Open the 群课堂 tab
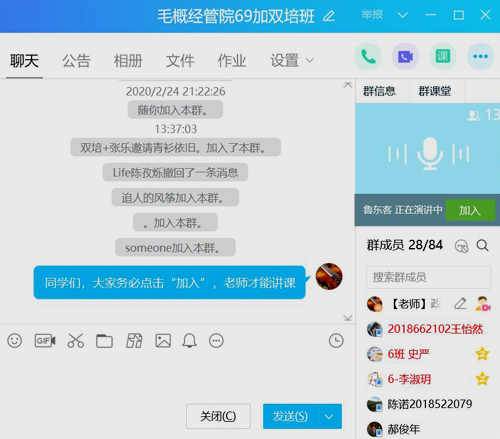The image size is (500, 439). click(x=435, y=91)
